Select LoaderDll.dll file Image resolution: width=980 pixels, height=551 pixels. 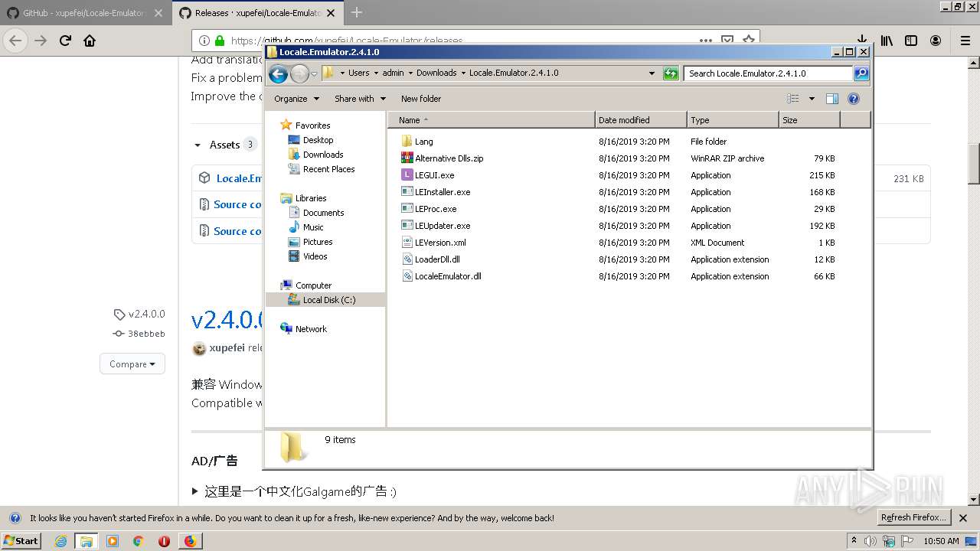pyautogui.click(x=430, y=259)
